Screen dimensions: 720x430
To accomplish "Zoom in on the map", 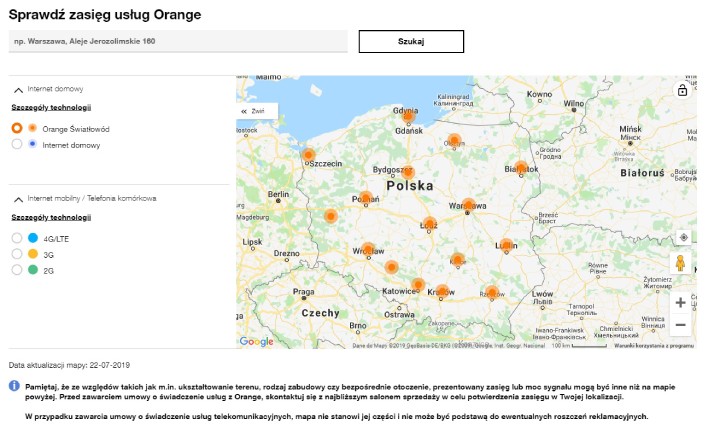I will click(x=681, y=302).
